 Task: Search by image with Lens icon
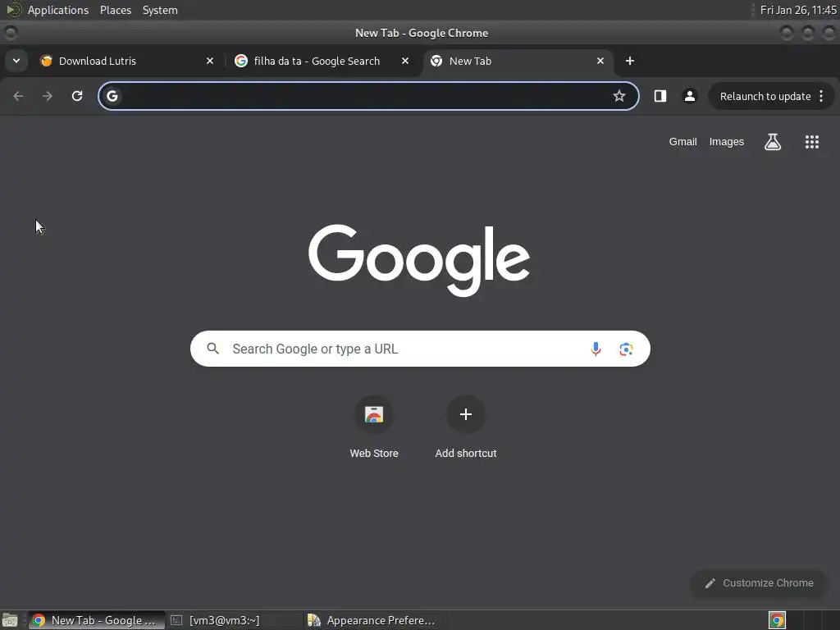point(626,349)
